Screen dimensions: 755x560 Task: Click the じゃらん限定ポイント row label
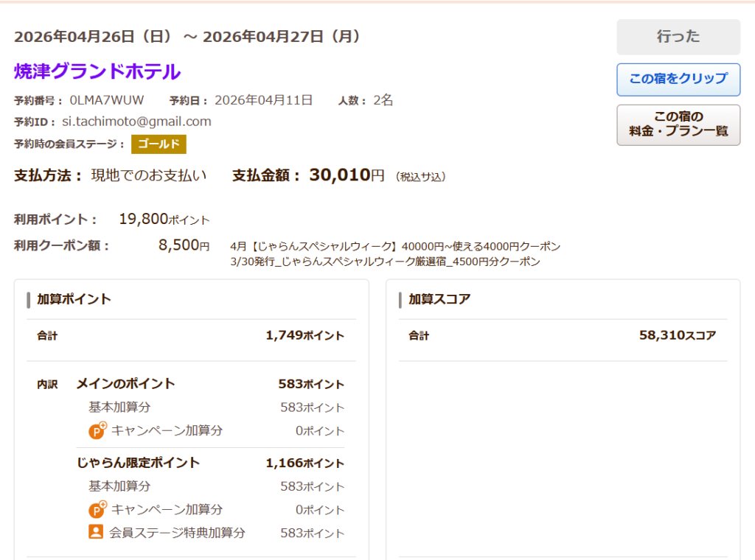[138, 463]
